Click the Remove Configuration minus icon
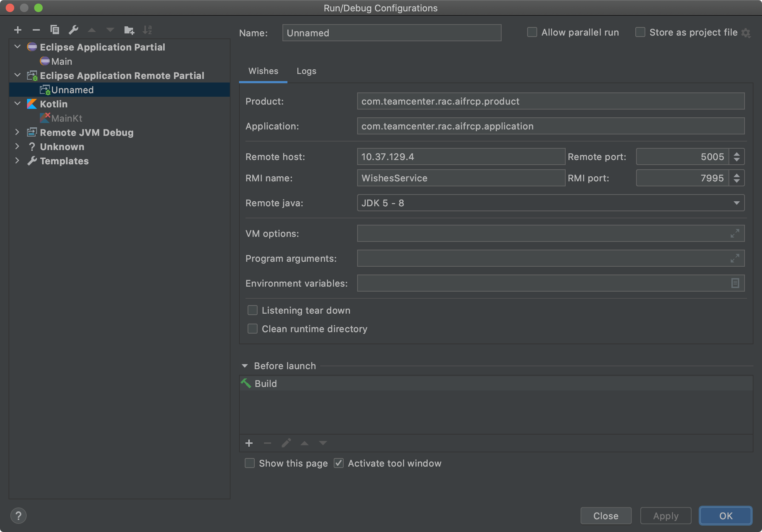 click(36, 30)
